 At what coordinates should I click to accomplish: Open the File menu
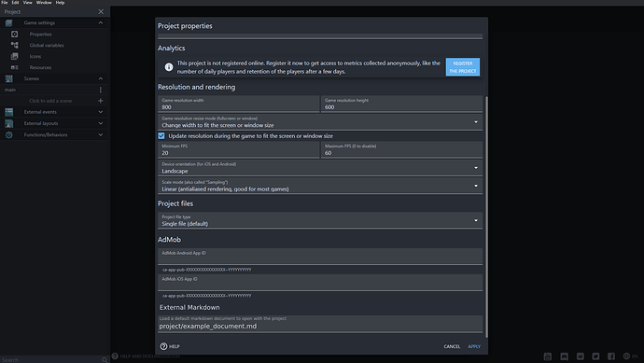pyautogui.click(x=5, y=3)
